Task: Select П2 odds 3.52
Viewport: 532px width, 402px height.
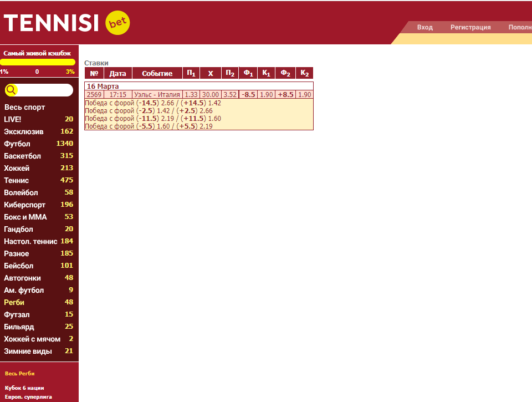Action: [x=229, y=95]
